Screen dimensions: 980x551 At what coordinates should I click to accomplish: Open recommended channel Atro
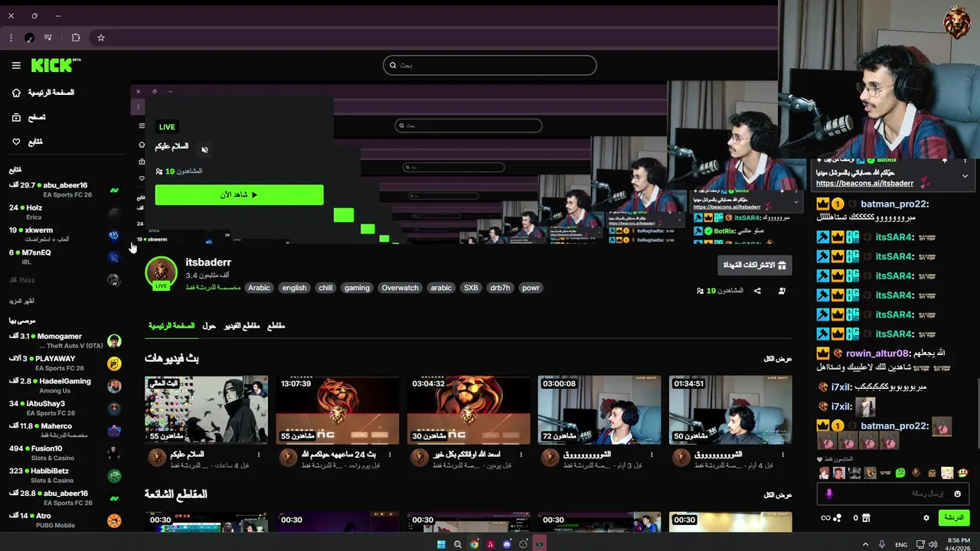tap(65, 520)
